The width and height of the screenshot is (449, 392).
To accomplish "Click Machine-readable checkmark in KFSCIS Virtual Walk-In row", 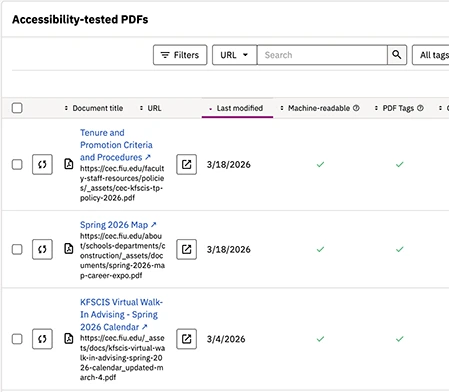I will [320, 339].
